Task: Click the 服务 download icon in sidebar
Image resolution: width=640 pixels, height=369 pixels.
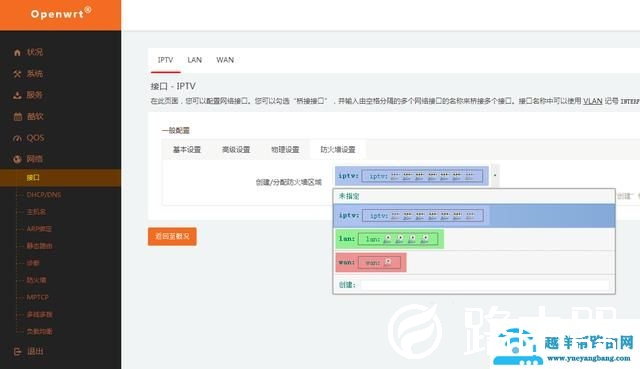Action: point(17,95)
